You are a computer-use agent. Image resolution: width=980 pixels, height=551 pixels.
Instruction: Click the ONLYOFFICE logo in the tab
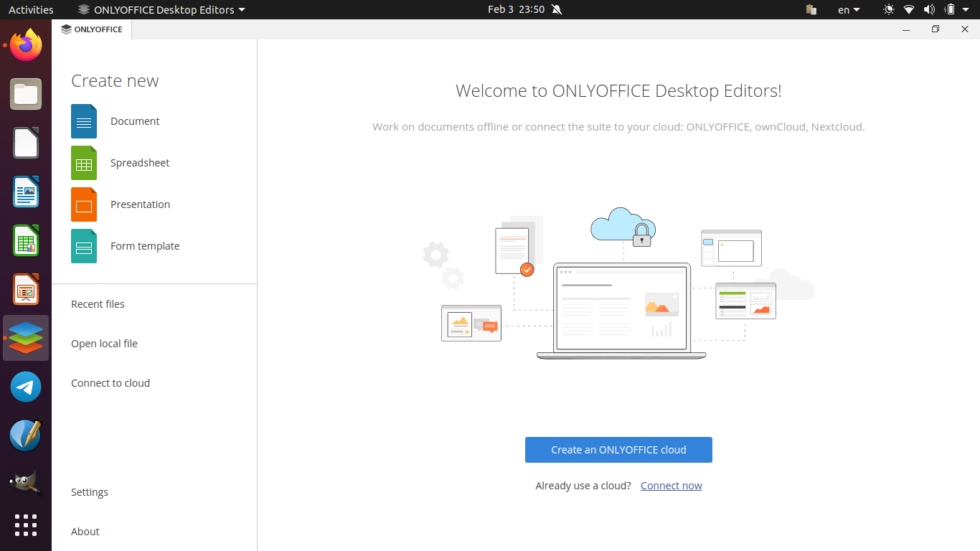tap(66, 29)
